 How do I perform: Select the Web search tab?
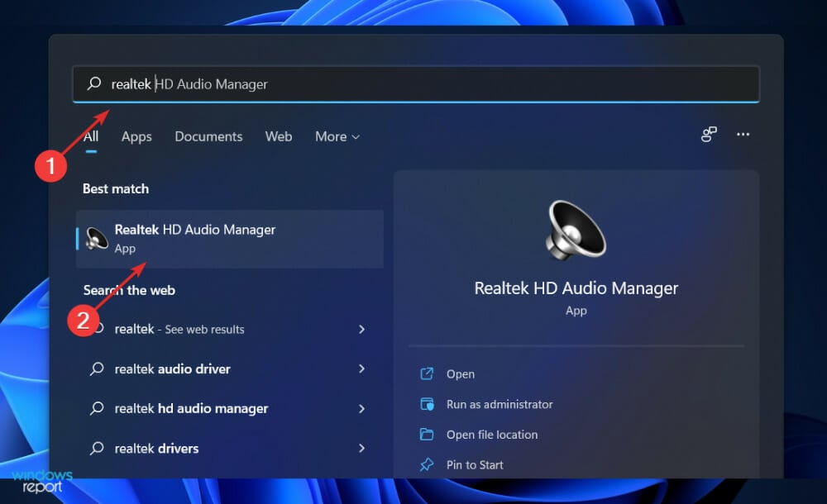pyautogui.click(x=279, y=136)
